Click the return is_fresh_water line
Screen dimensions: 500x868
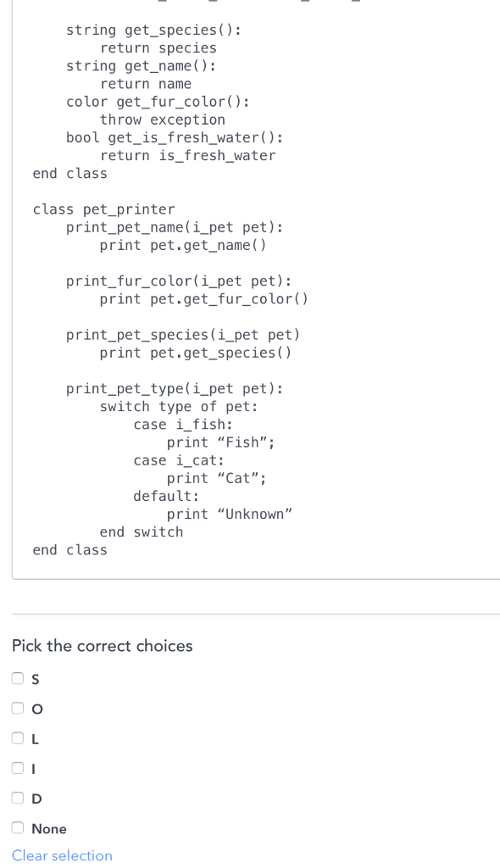pyautogui.click(x=188, y=155)
